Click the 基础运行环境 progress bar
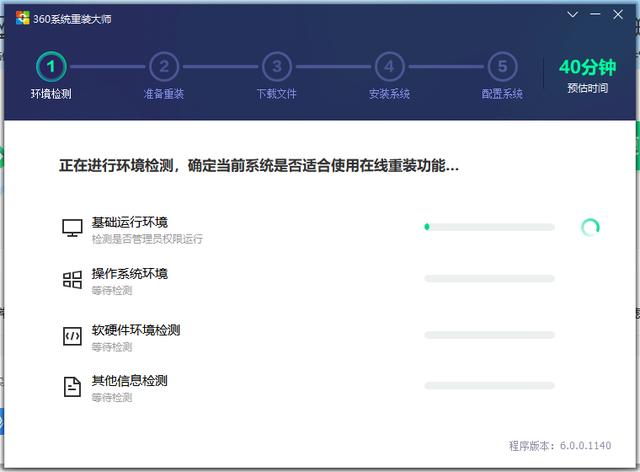640x472 pixels. click(489, 227)
